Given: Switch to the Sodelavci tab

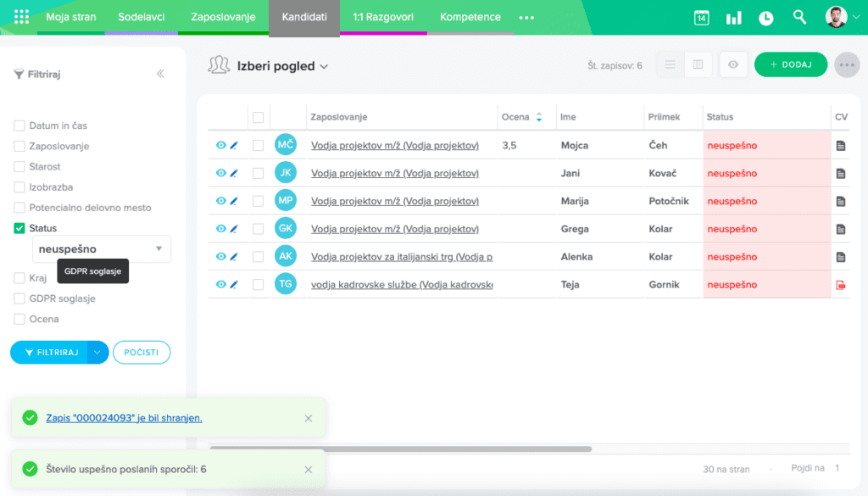Looking at the screenshot, I should (142, 17).
